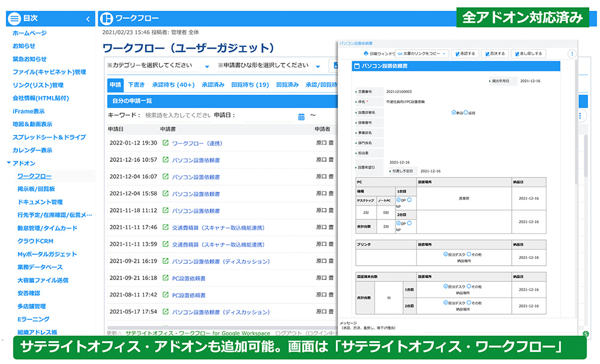Open the 文書のリンクをコピー dropdown arrow
The height and width of the screenshot is (364, 600).
pyautogui.click(x=444, y=54)
